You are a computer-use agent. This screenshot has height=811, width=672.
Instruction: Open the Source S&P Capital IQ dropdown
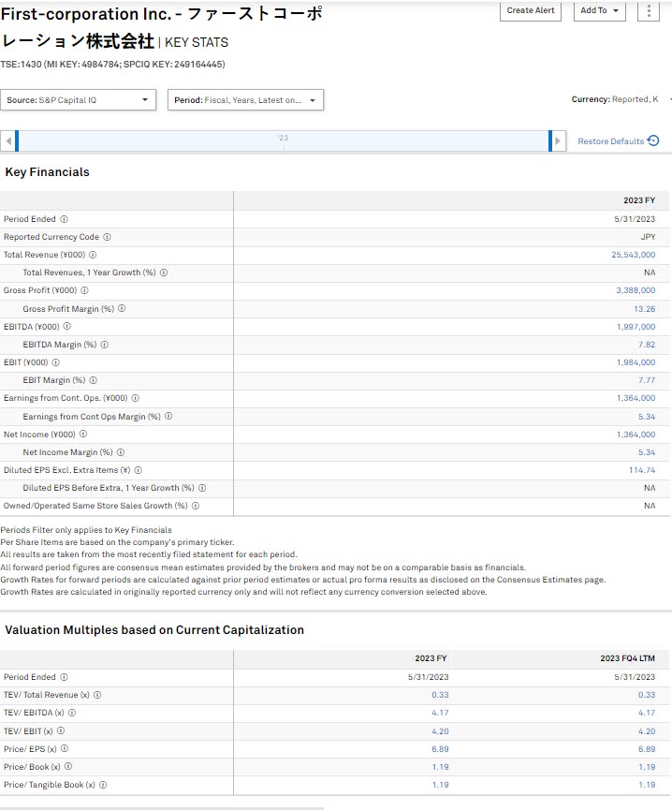(x=78, y=100)
